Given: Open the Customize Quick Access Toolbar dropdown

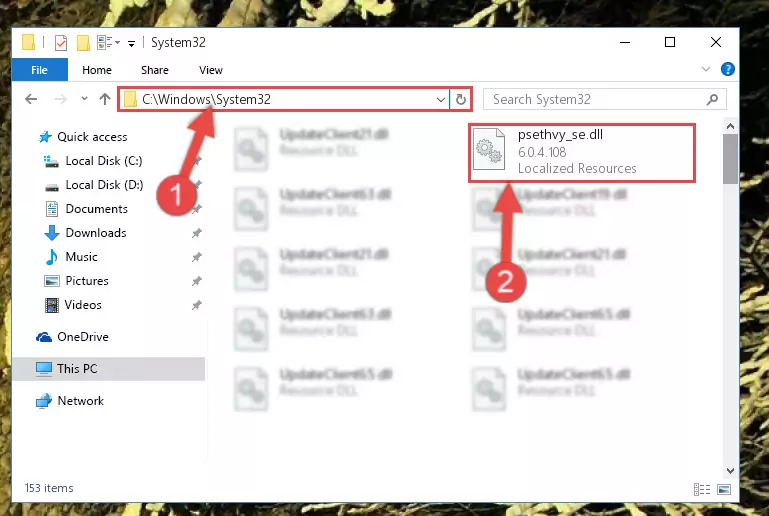Looking at the screenshot, I should 131,44.
